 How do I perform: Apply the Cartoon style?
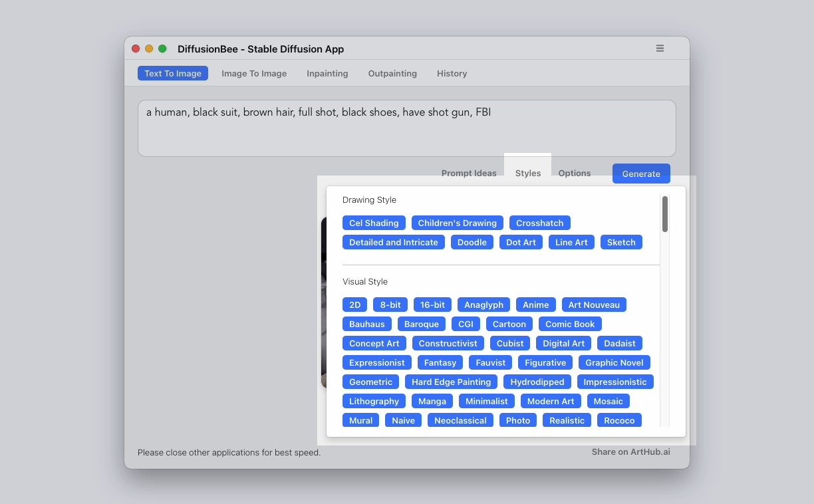(x=509, y=324)
